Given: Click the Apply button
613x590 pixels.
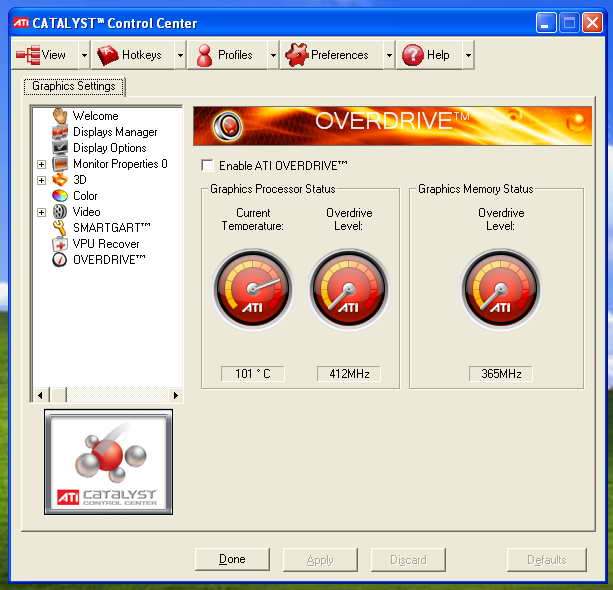Looking at the screenshot, I should pos(320,560).
